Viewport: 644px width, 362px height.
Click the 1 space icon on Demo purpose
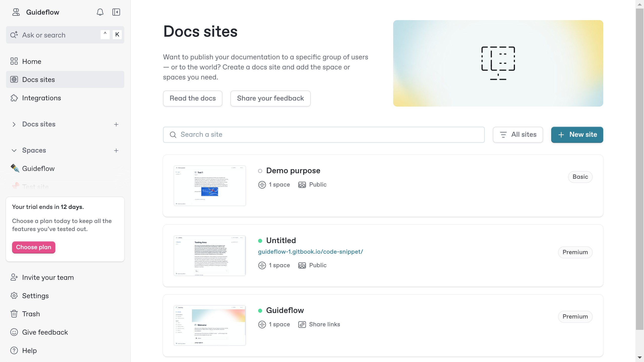coord(262,185)
